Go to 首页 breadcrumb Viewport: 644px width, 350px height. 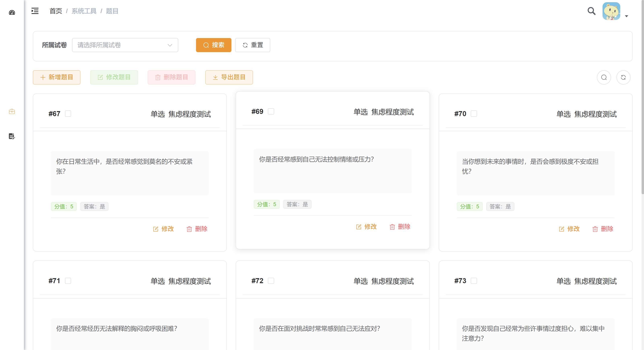point(56,11)
